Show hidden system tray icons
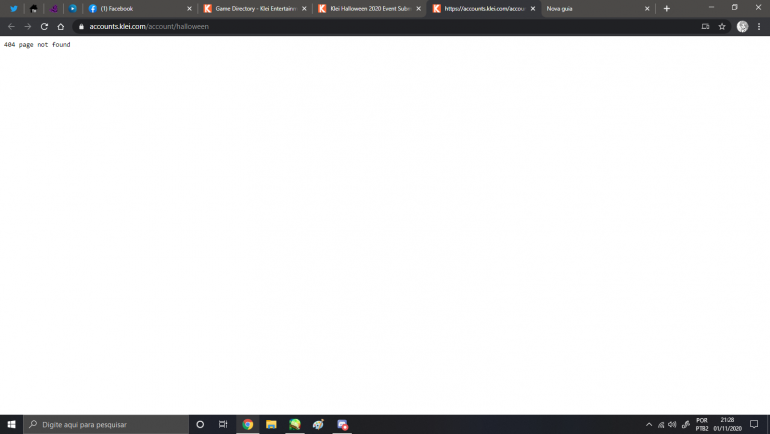 [649, 425]
